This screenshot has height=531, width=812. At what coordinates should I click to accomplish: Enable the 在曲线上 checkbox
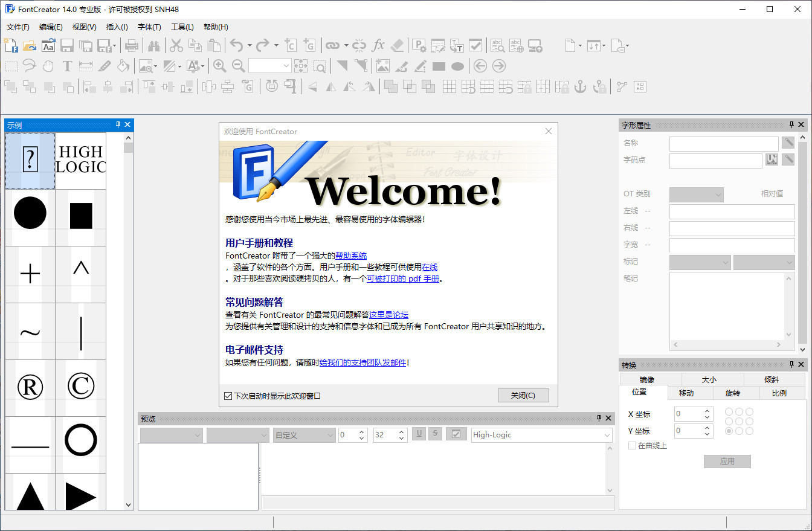(x=633, y=446)
